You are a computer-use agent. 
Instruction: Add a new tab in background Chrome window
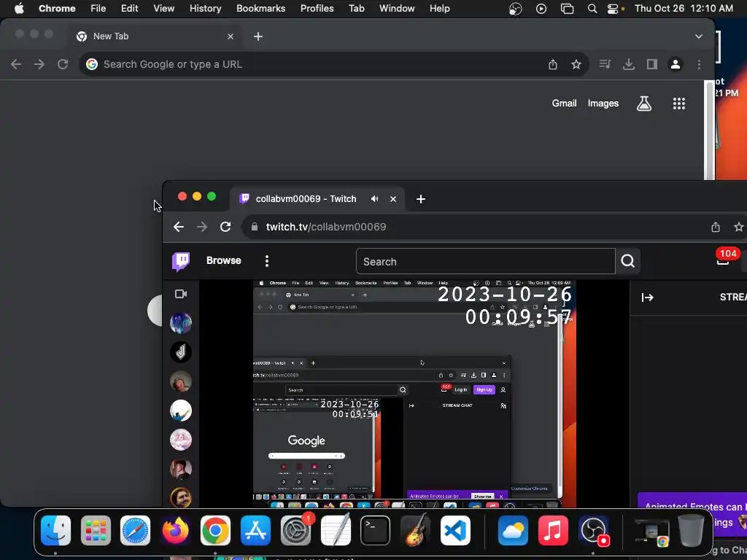click(x=258, y=36)
